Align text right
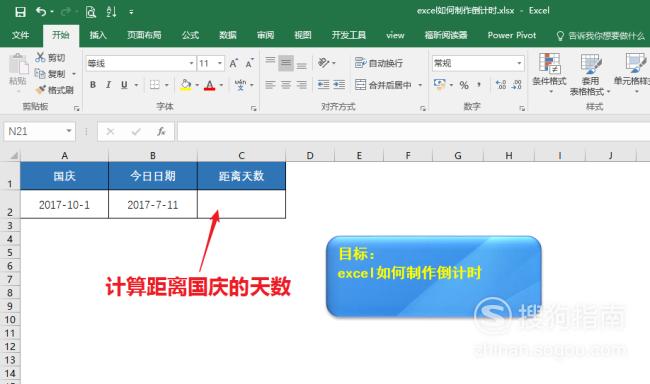Viewport: 650px width, 384px height. (302, 85)
